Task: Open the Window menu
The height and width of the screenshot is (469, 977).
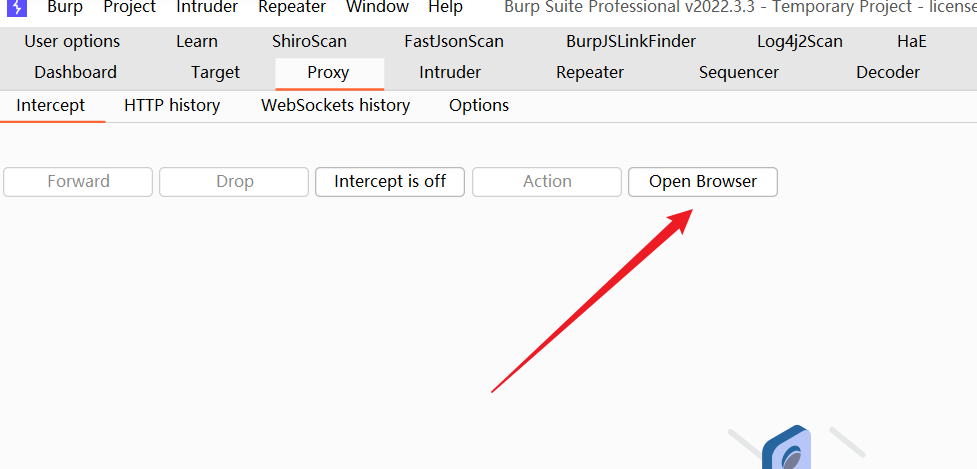Action: [x=378, y=7]
